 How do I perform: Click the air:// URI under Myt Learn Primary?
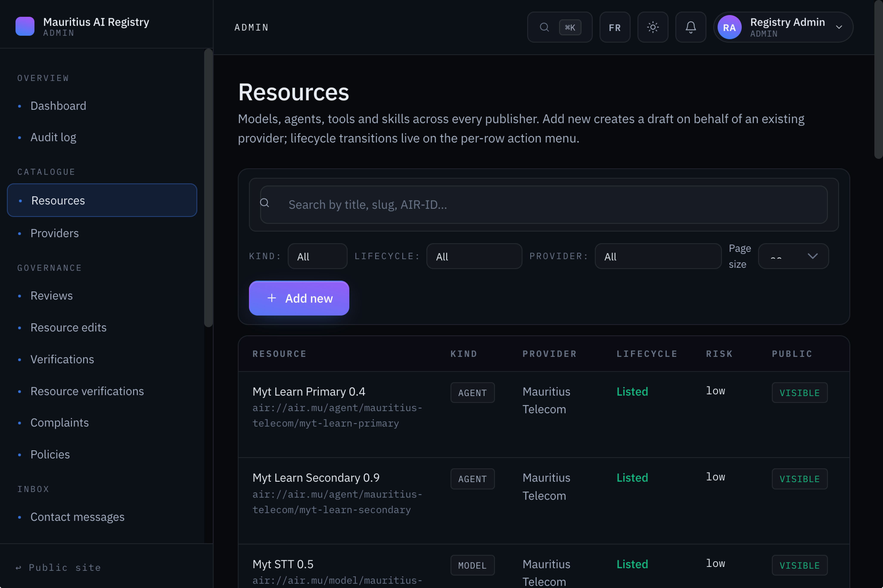(337, 416)
